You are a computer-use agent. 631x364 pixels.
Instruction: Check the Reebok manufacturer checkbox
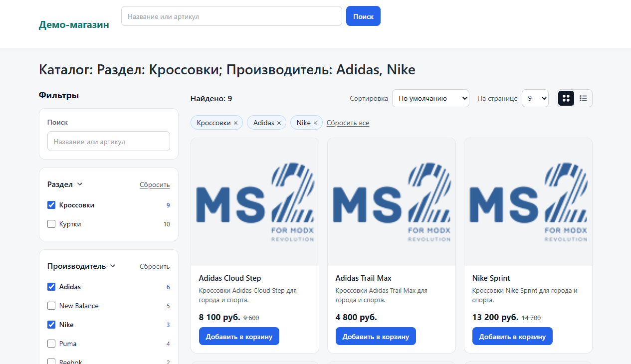click(x=51, y=362)
